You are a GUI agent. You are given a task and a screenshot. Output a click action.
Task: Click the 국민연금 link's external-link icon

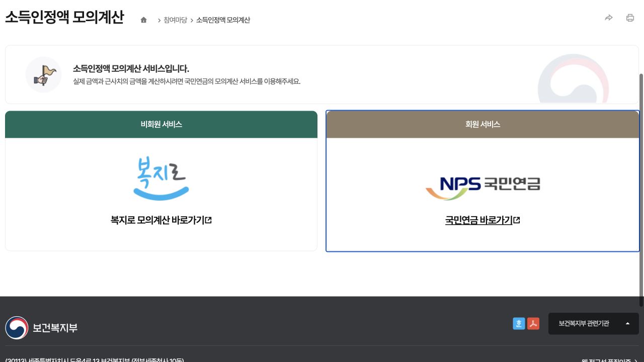(x=517, y=220)
